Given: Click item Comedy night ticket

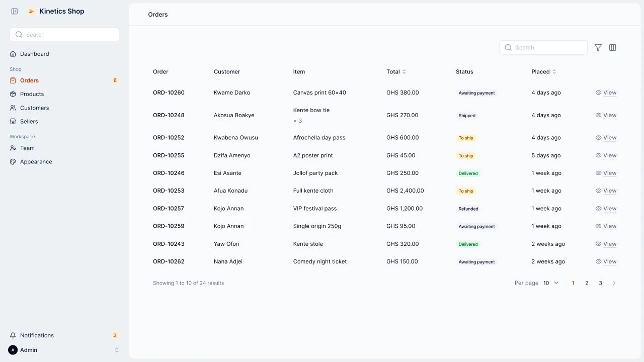Looking at the screenshot, I should [x=320, y=261].
